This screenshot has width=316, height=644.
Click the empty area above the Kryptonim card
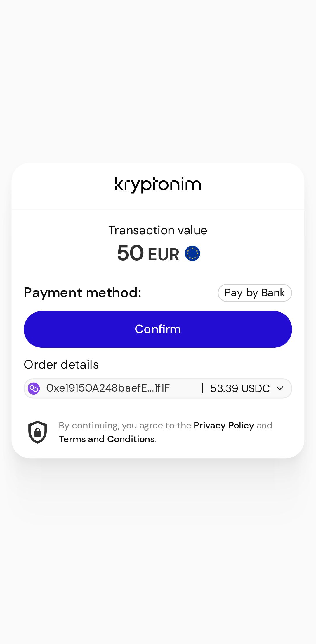coord(158,82)
